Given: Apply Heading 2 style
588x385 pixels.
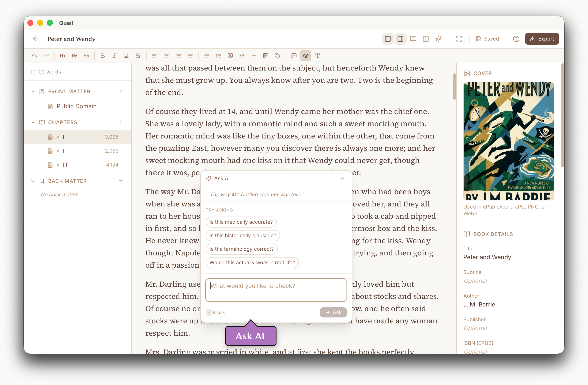Looking at the screenshot, I should (74, 56).
